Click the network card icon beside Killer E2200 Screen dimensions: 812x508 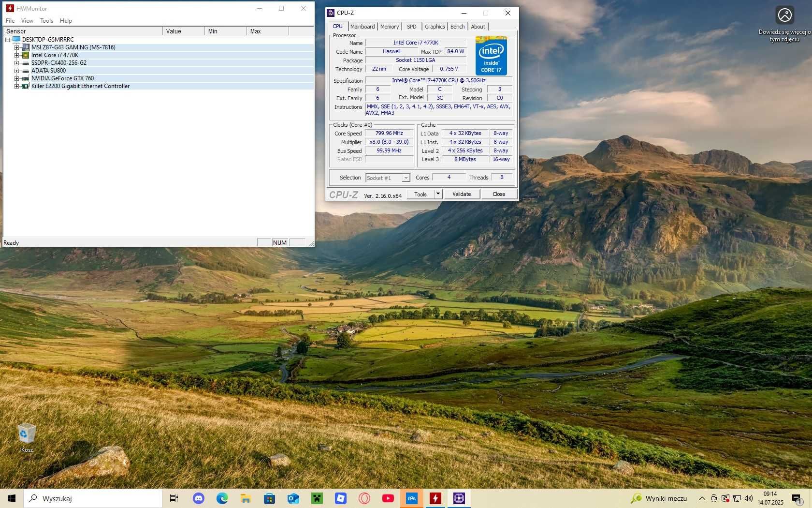(x=26, y=86)
